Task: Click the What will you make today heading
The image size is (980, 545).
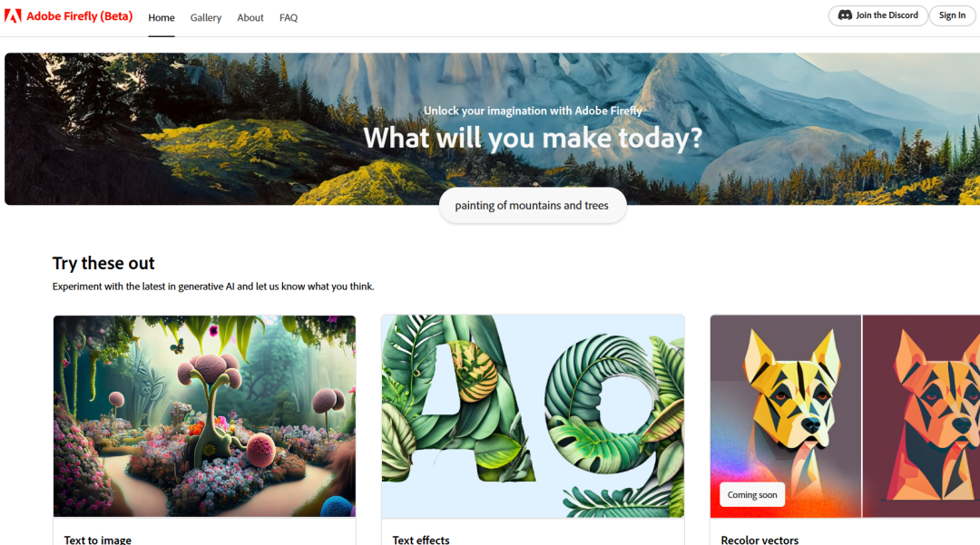Action: click(533, 138)
